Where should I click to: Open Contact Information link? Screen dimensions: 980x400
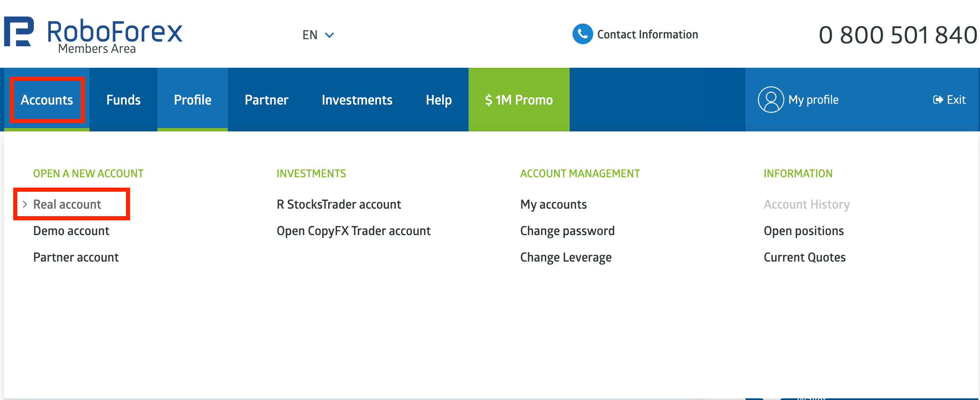tap(647, 34)
